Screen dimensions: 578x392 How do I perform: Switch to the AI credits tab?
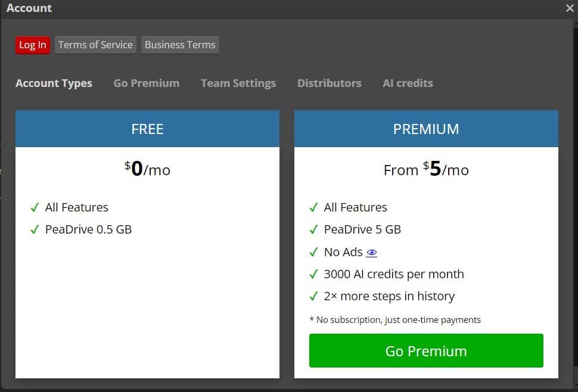point(408,83)
